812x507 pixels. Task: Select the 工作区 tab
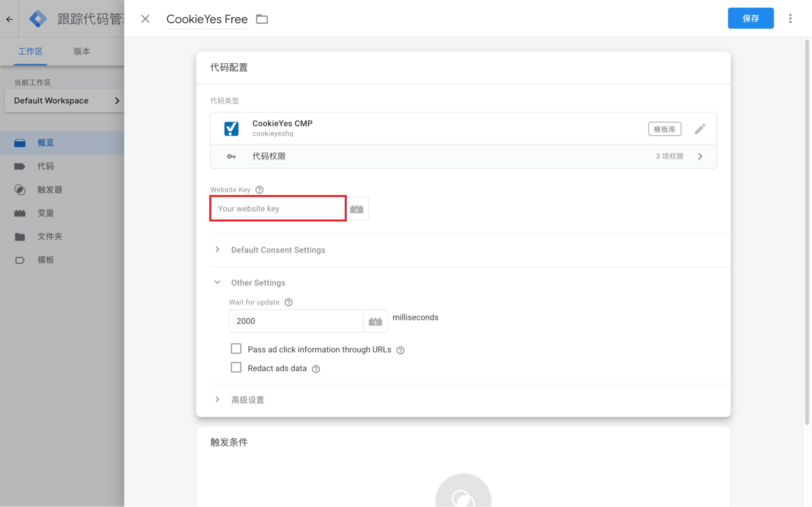[x=30, y=51]
